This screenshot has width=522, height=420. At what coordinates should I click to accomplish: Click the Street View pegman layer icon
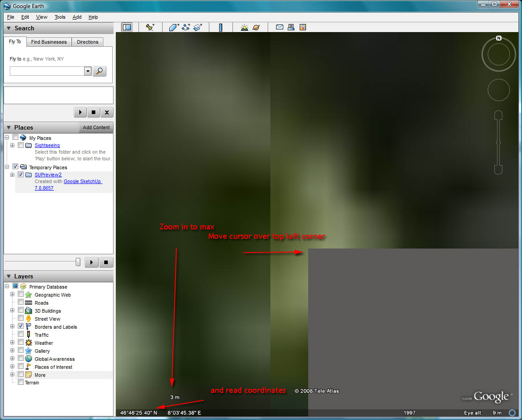point(29,318)
